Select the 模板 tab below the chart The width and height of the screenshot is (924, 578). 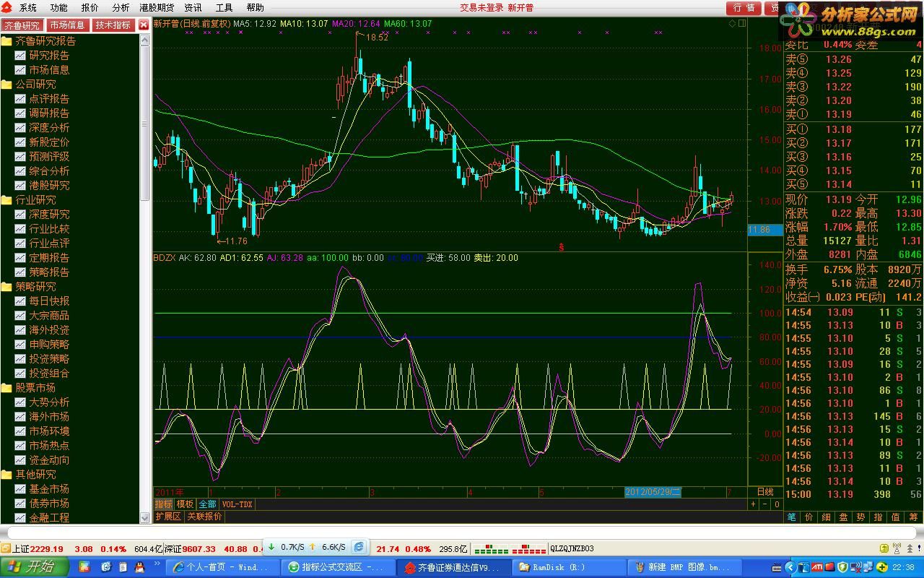[x=186, y=504]
